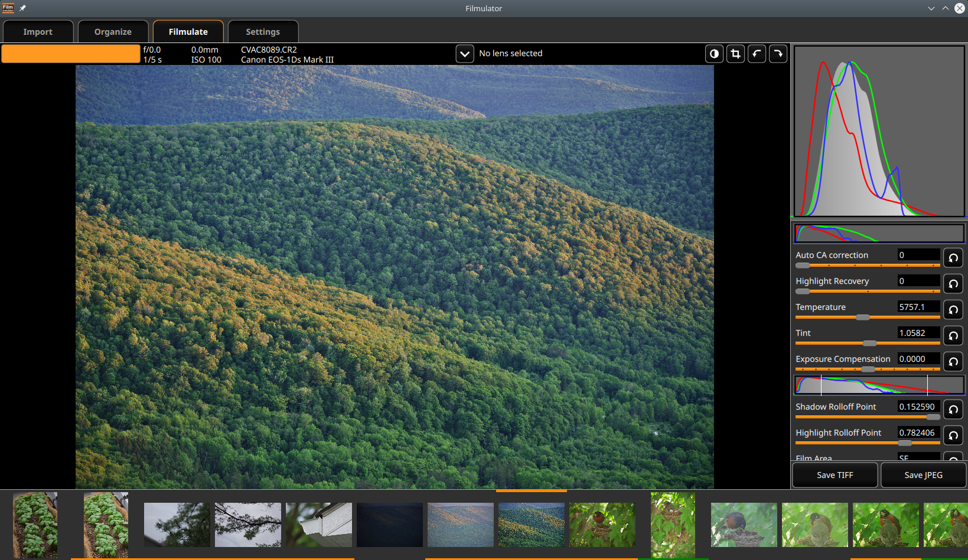The width and height of the screenshot is (968, 560).
Task: Click the chevron in the window title bar
Action: [931, 8]
